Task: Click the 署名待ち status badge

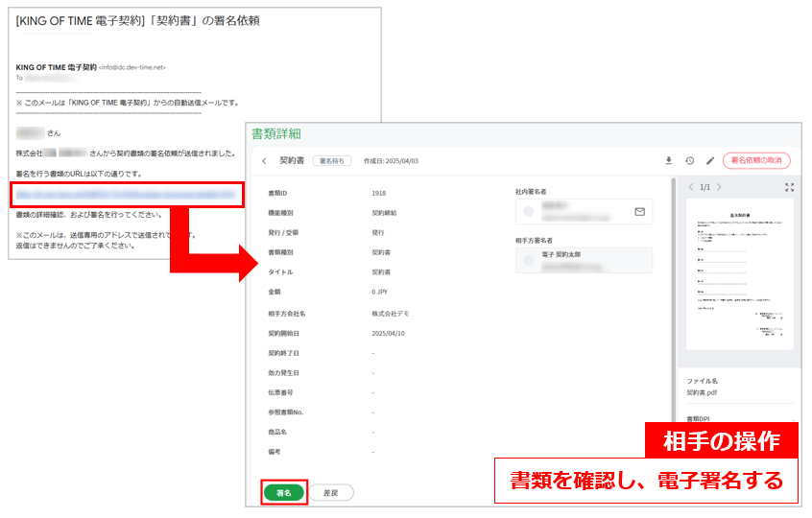Action: (x=332, y=161)
